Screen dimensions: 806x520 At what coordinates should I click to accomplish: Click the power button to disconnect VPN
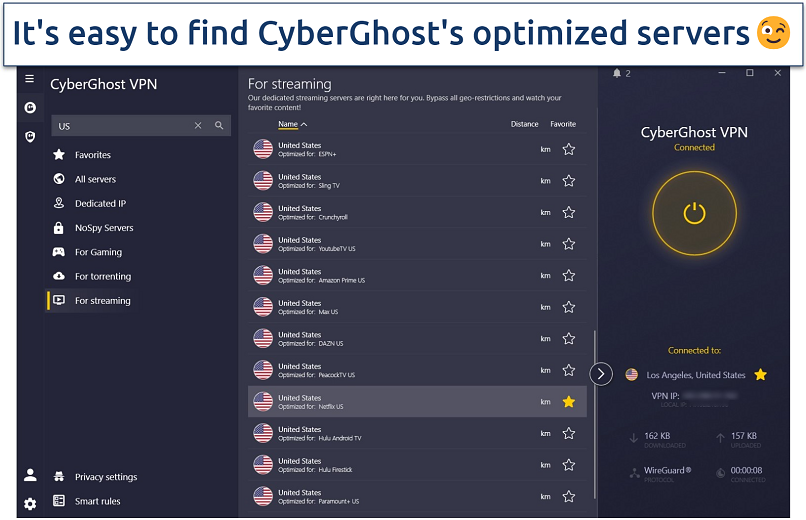tap(694, 213)
